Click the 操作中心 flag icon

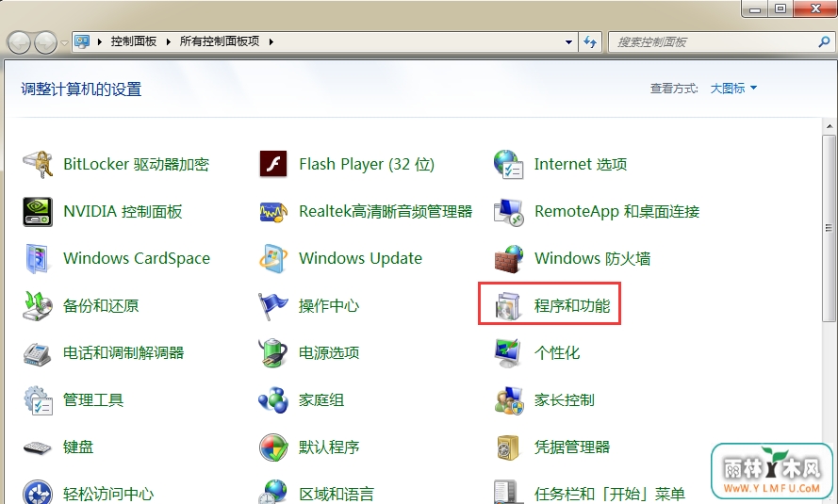pyautogui.click(x=273, y=305)
